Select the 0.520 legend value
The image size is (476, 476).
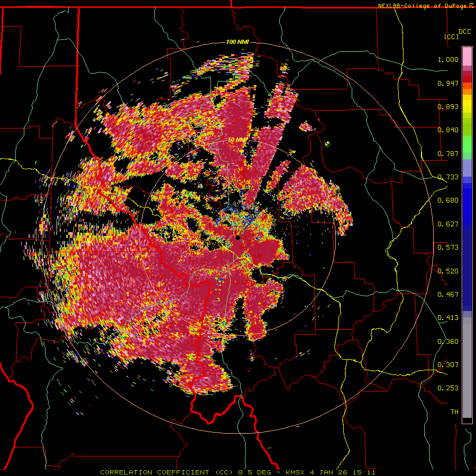tap(448, 271)
